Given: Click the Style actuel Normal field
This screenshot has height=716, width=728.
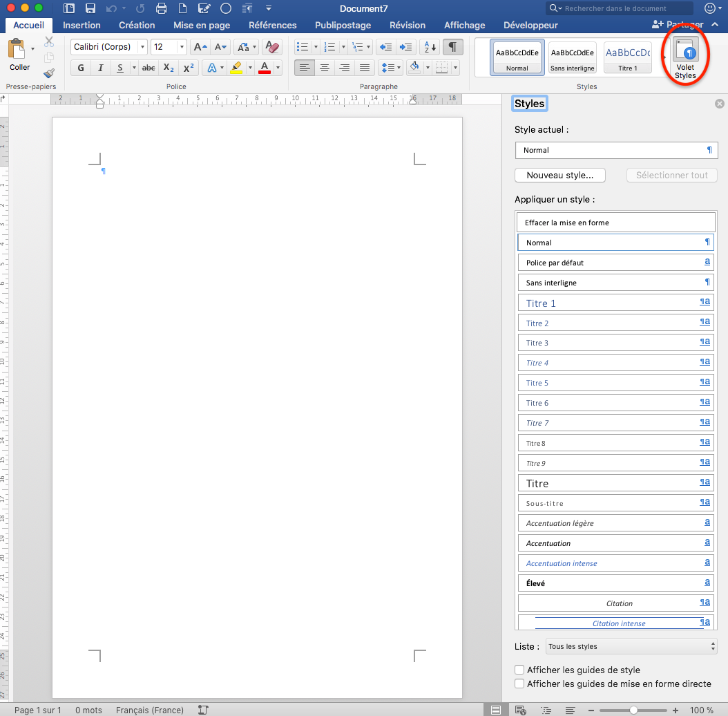Looking at the screenshot, I should pyautogui.click(x=616, y=150).
